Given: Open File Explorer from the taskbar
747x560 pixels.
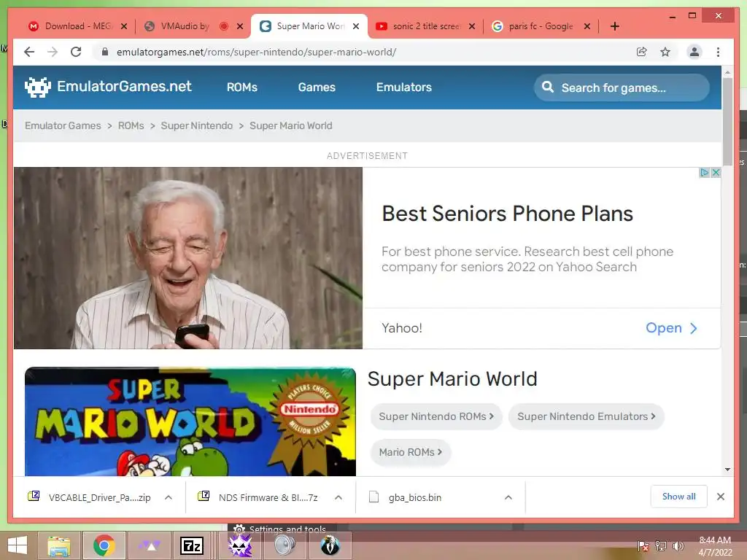Looking at the screenshot, I should coord(59,545).
